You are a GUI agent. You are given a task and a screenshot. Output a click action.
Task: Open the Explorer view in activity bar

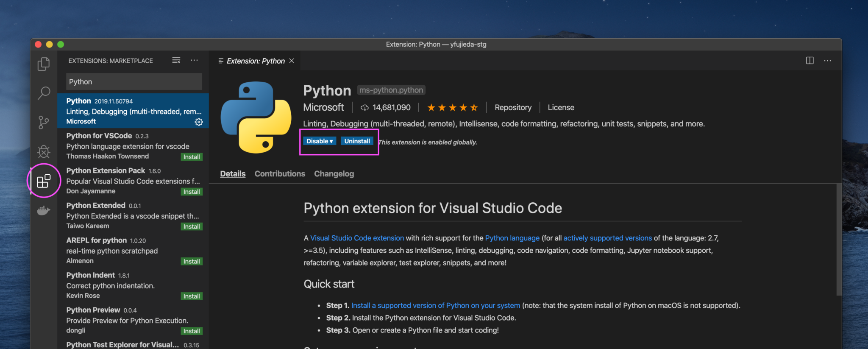click(44, 64)
